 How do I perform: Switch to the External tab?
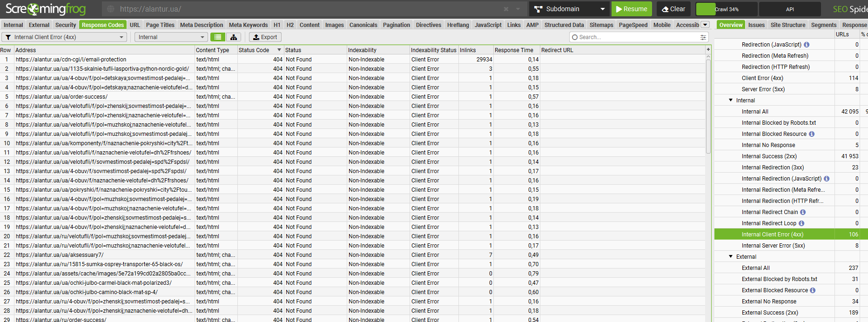[x=39, y=25]
